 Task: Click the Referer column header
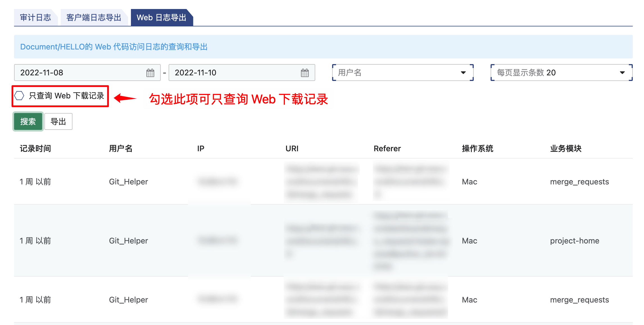click(x=387, y=148)
